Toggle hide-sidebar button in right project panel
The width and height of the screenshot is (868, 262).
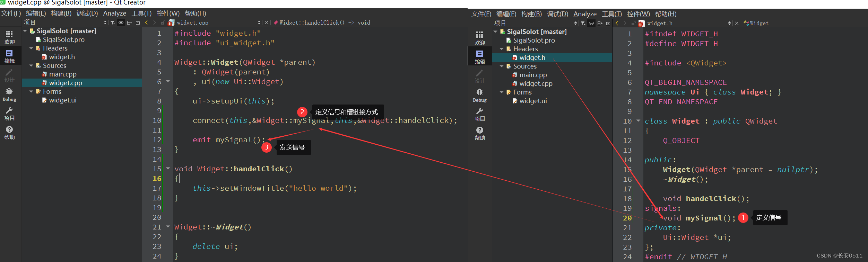tap(608, 23)
